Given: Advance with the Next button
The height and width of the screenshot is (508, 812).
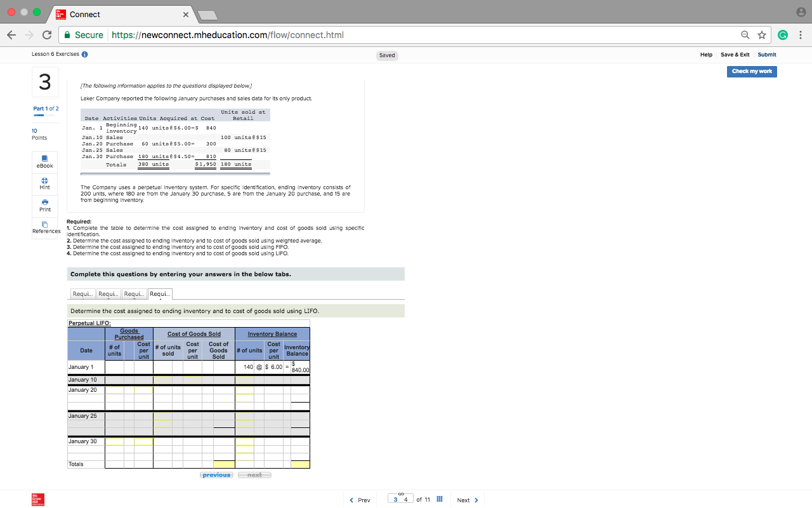Looking at the screenshot, I should (467, 500).
